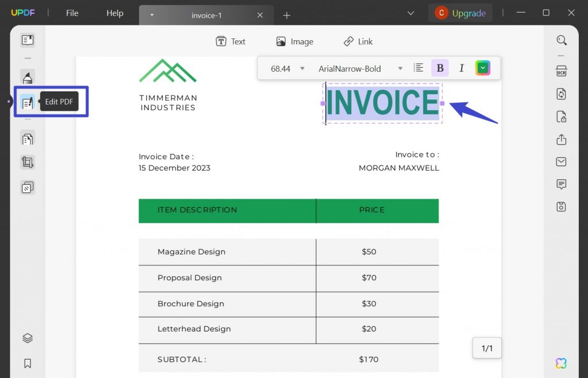Image resolution: width=588 pixels, height=378 pixels.
Task: Open the Convert PDF tool
Action: tap(561, 94)
